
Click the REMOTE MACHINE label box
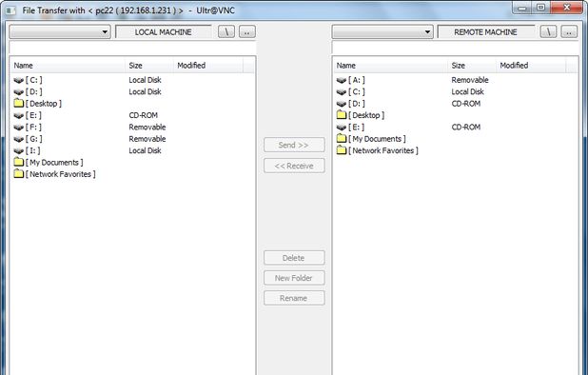(x=486, y=31)
